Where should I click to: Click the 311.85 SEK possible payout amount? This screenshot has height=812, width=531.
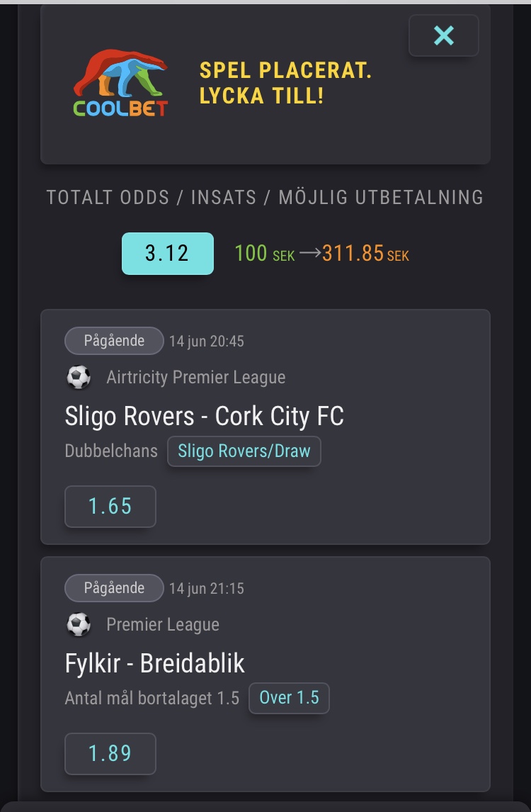click(x=365, y=254)
